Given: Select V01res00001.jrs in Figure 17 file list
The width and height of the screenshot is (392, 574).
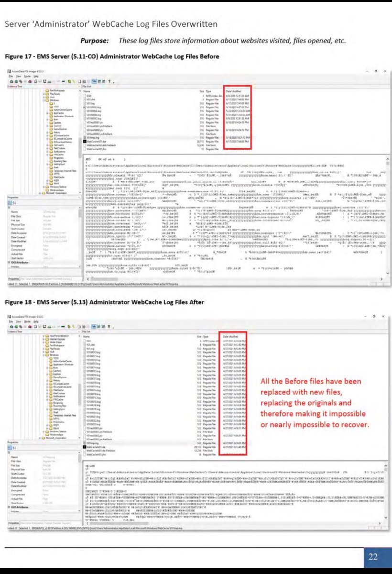Looking at the screenshot, I should point(93,122).
